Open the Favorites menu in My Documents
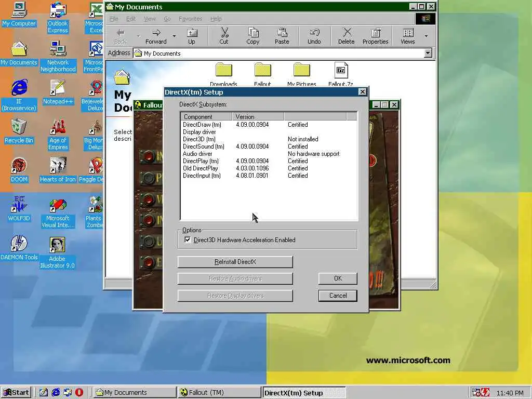This screenshot has height=399, width=532. pyautogui.click(x=190, y=19)
